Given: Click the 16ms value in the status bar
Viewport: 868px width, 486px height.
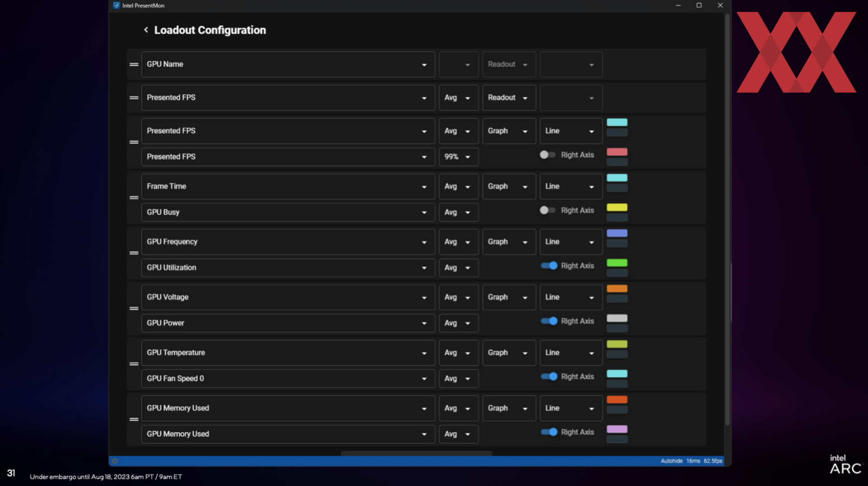Looking at the screenshot, I should pos(693,461).
